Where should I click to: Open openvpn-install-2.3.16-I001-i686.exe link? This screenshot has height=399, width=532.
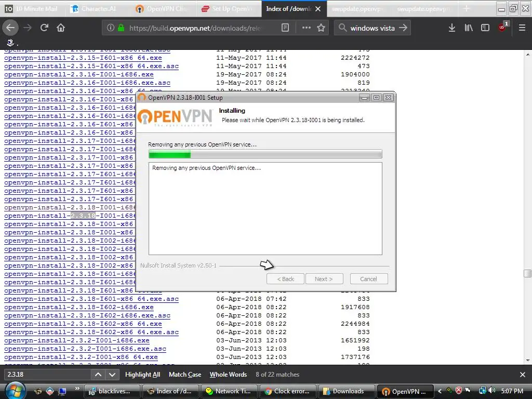[79, 74]
